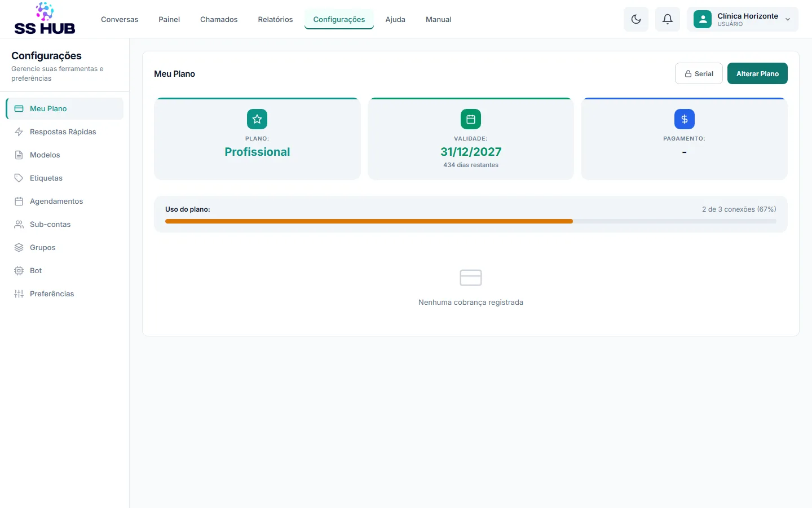Click 'Nenhuma cobrança registrada' message

(x=471, y=302)
